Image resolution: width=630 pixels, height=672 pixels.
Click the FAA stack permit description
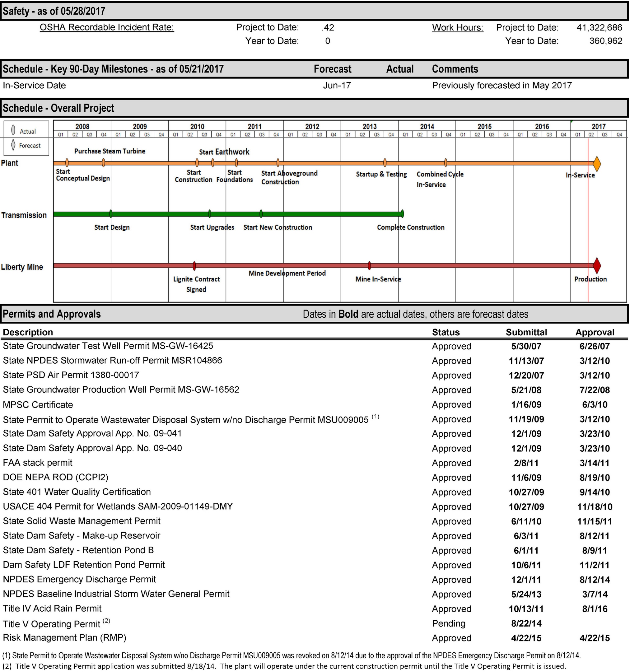click(38, 463)
